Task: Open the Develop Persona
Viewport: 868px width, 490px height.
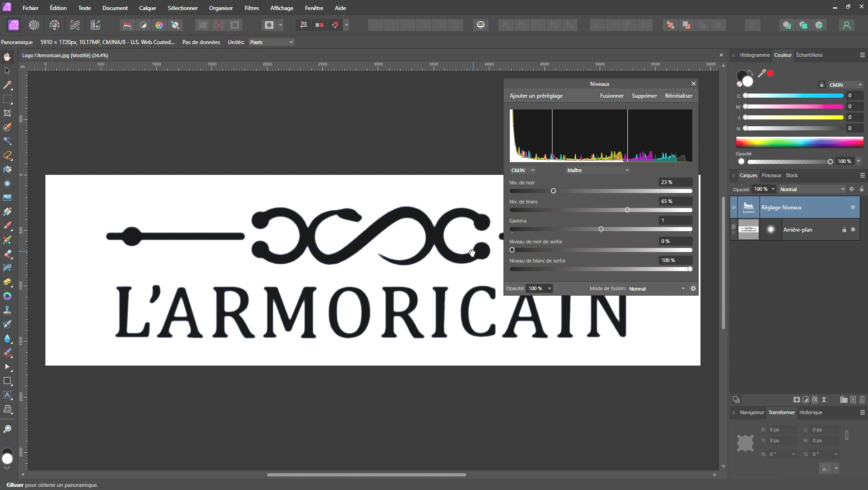Action: coord(54,25)
